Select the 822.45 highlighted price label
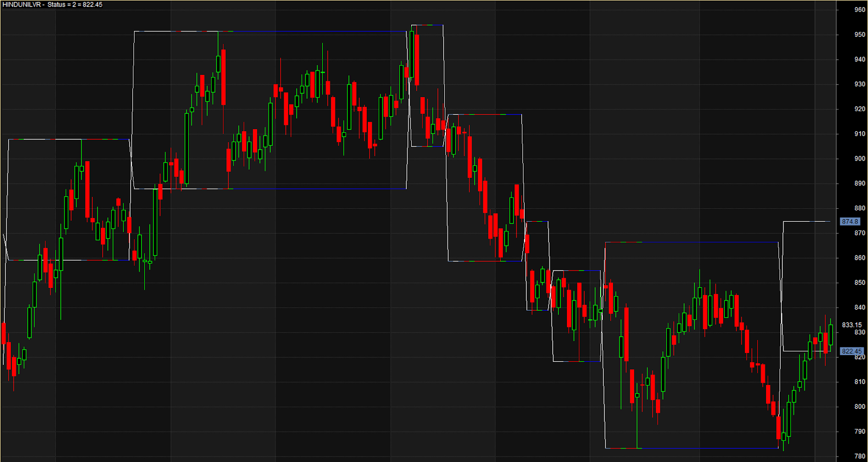 [x=851, y=351]
